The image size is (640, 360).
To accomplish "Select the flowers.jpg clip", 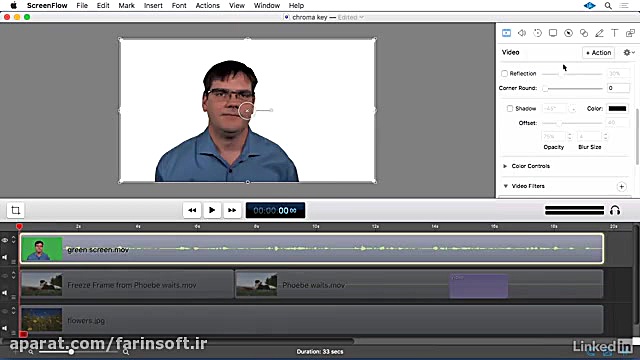I will pyautogui.click(x=312, y=320).
